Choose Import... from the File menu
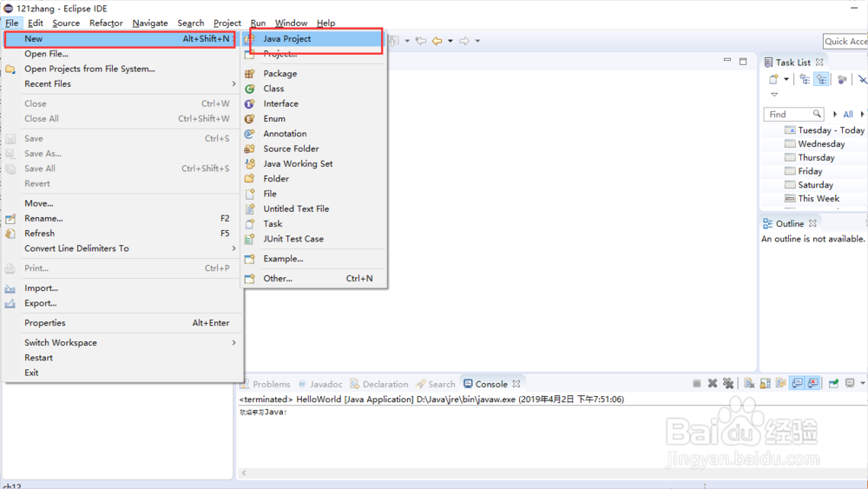The height and width of the screenshot is (489, 868). (x=122, y=288)
